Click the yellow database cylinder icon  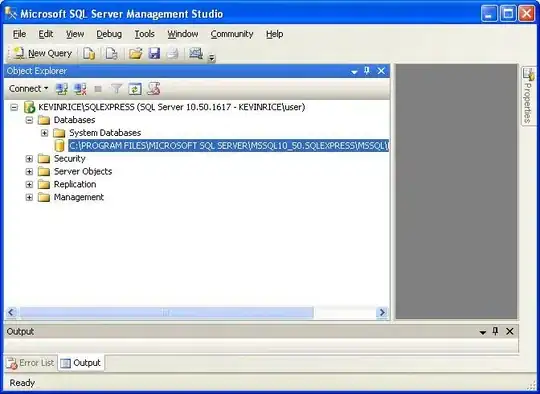(x=60, y=146)
